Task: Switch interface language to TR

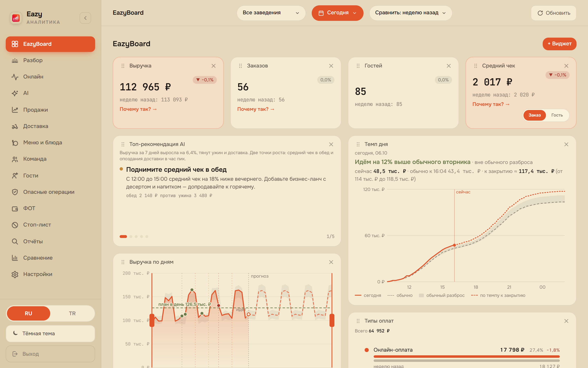Action: tap(72, 313)
